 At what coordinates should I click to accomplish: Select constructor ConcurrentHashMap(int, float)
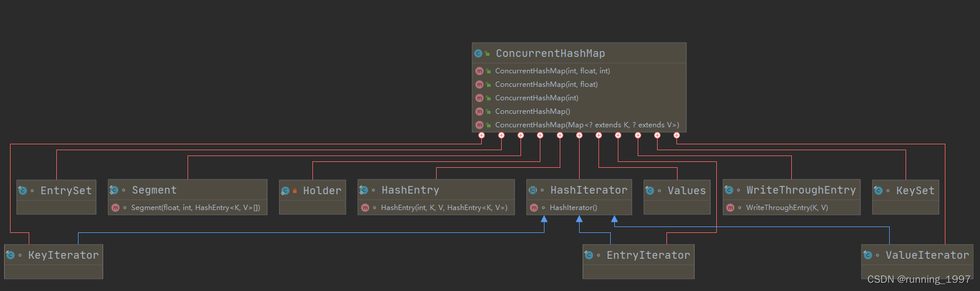[x=546, y=84]
